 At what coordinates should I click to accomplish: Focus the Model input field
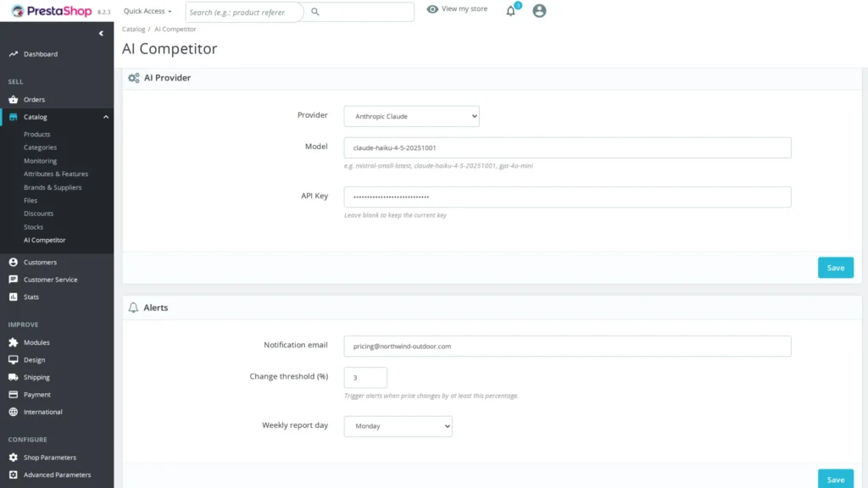tap(567, 147)
